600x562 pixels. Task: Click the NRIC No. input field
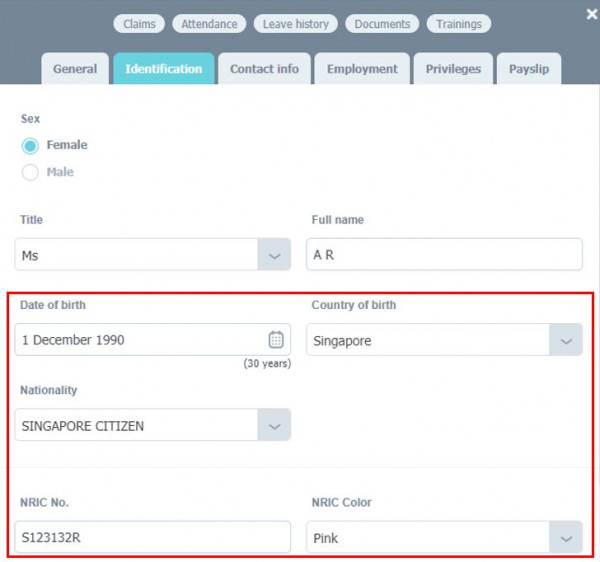click(x=152, y=538)
